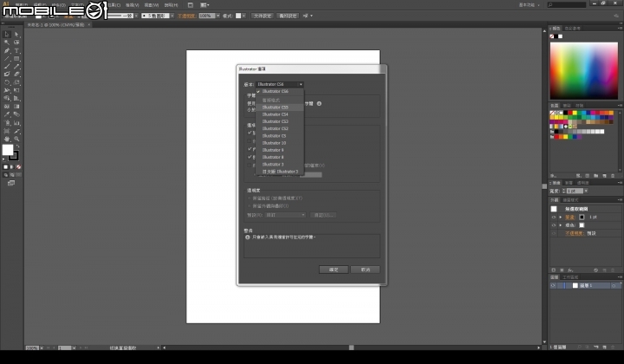Select the Blob Brush tool
This screenshot has width=624, height=364.
[x=7, y=75]
